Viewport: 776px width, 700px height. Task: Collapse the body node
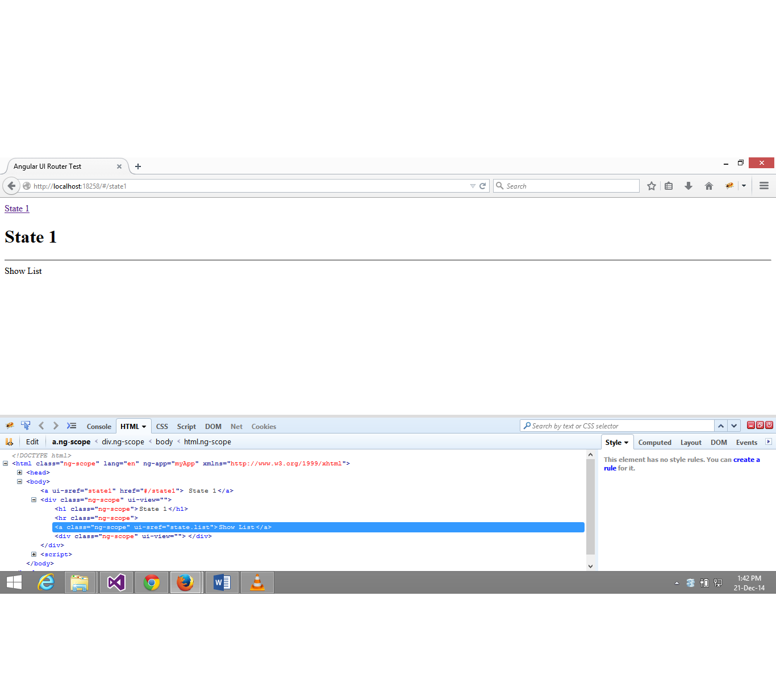[19, 482]
